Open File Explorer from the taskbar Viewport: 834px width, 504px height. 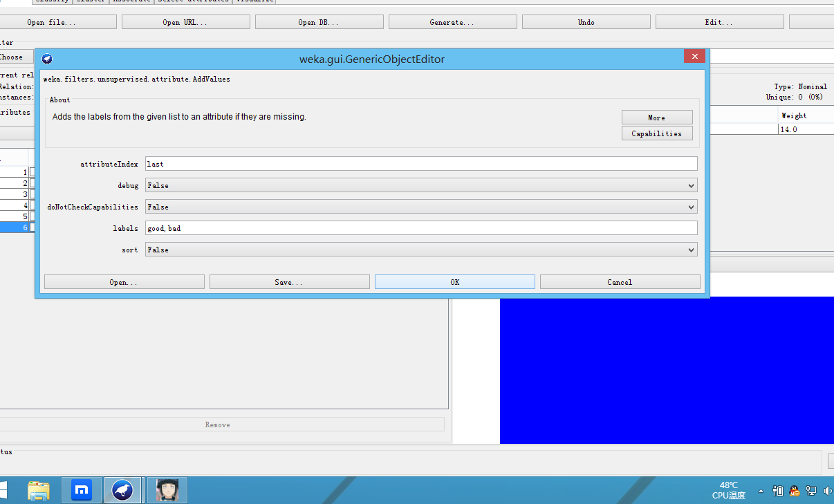pyautogui.click(x=38, y=490)
